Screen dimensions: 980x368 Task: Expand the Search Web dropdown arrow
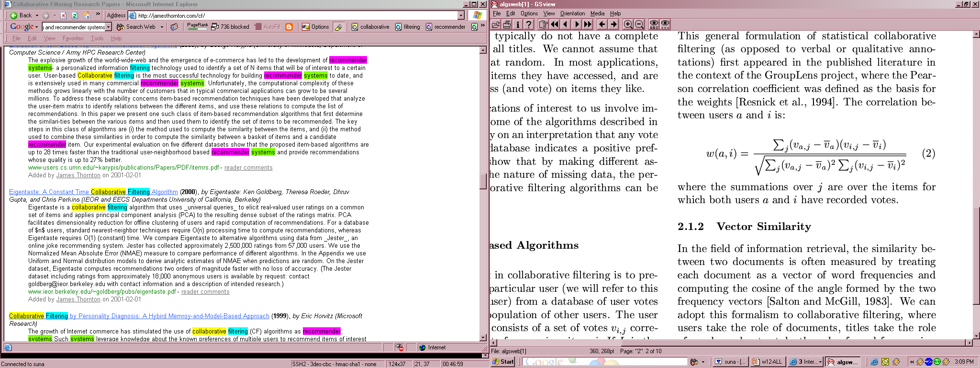pos(162,27)
